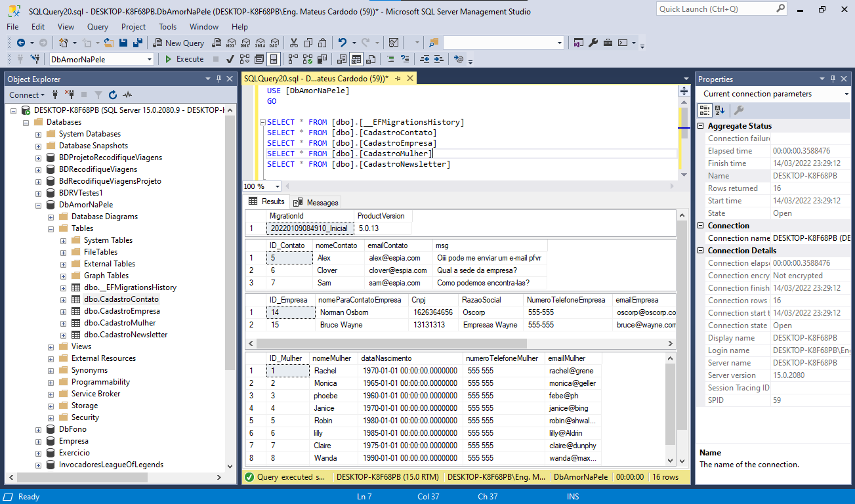Click the Cut scissors icon

point(293,43)
